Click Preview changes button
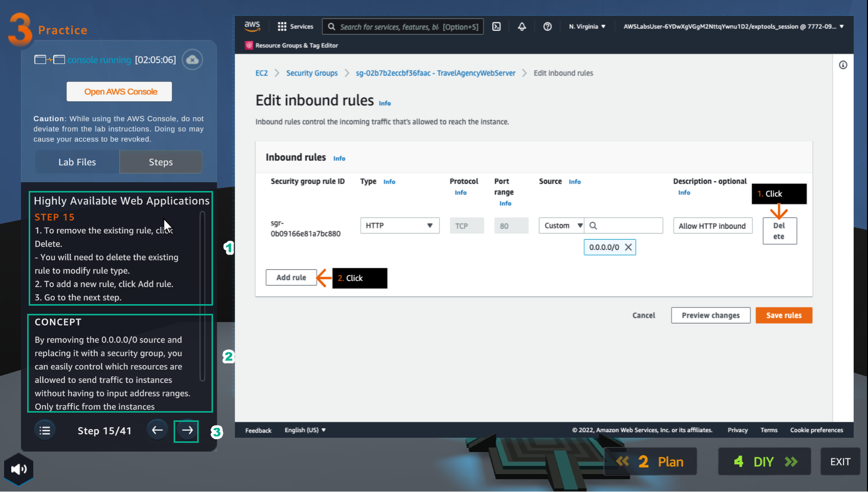Viewport: 868px width, 492px height. [x=711, y=315]
